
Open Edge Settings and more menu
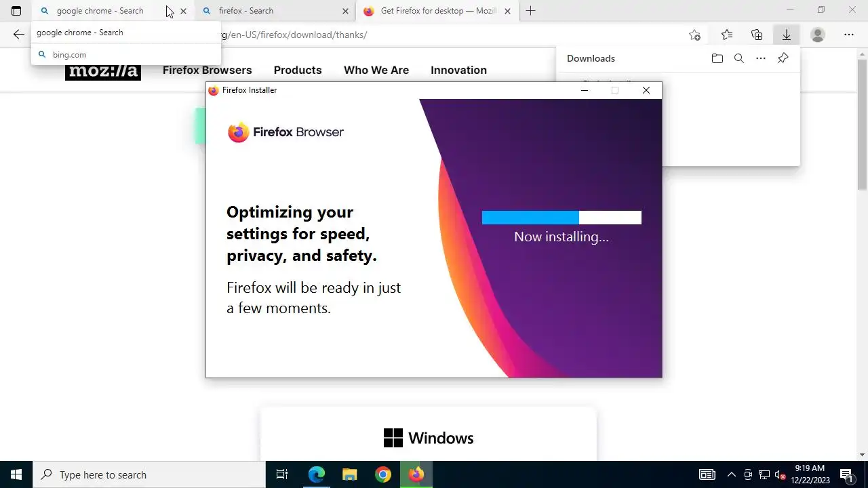(849, 35)
